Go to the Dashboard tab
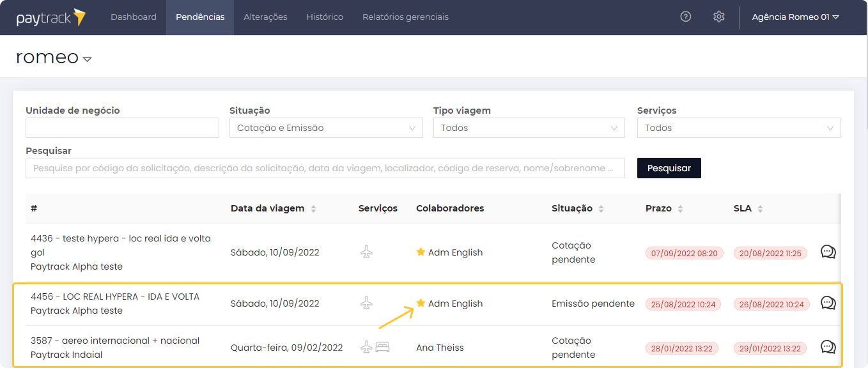Viewport: 868px width, 368px height. click(134, 17)
